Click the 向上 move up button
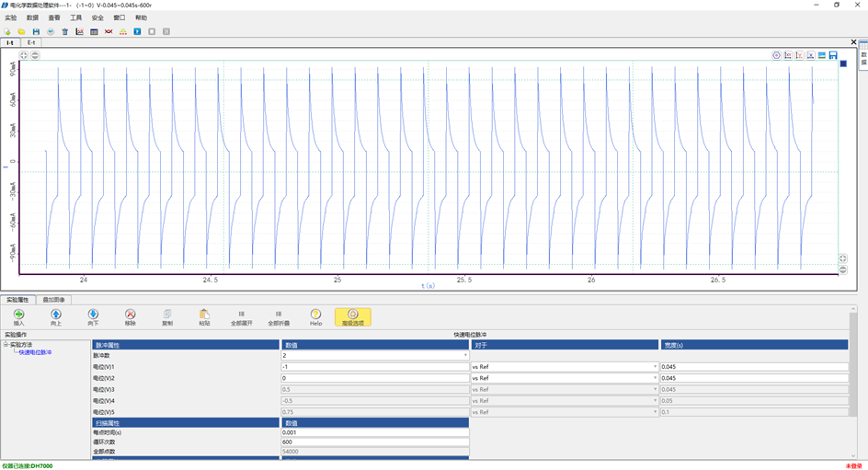This screenshot has width=868, height=470. tap(56, 317)
